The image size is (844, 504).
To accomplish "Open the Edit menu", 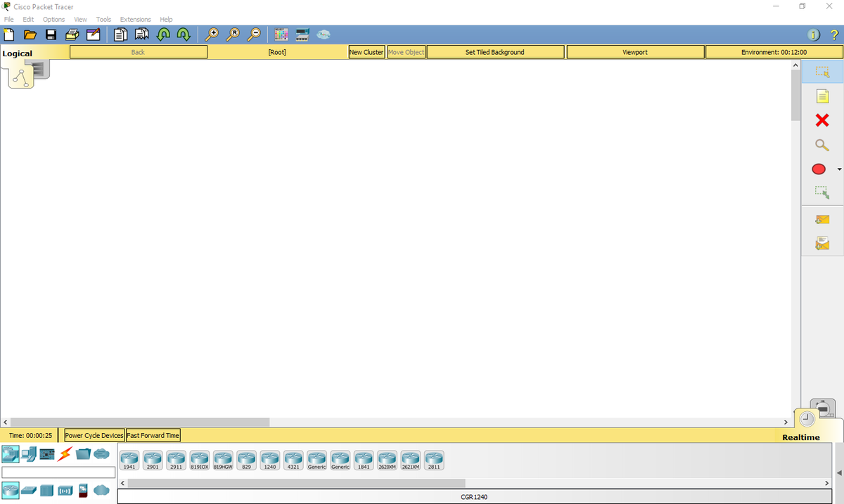I will click(x=28, y=19).
